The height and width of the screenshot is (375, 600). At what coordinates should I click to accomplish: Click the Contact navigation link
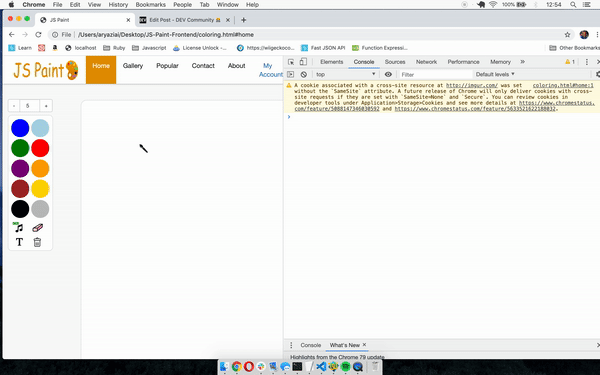[203, 66]
